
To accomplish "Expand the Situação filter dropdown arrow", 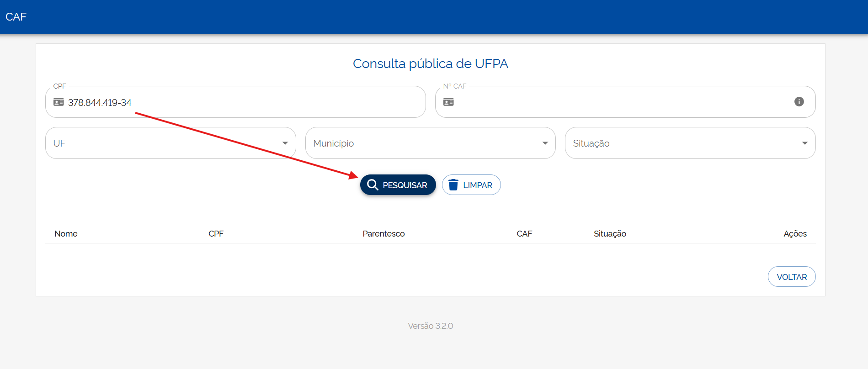I will [x=804, y=143].
